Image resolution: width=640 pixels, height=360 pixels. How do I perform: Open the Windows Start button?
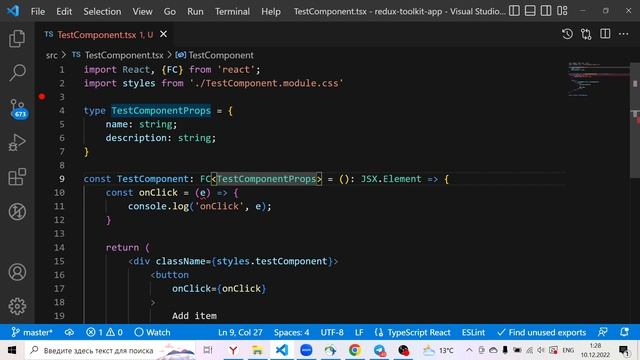pos(12,350)
